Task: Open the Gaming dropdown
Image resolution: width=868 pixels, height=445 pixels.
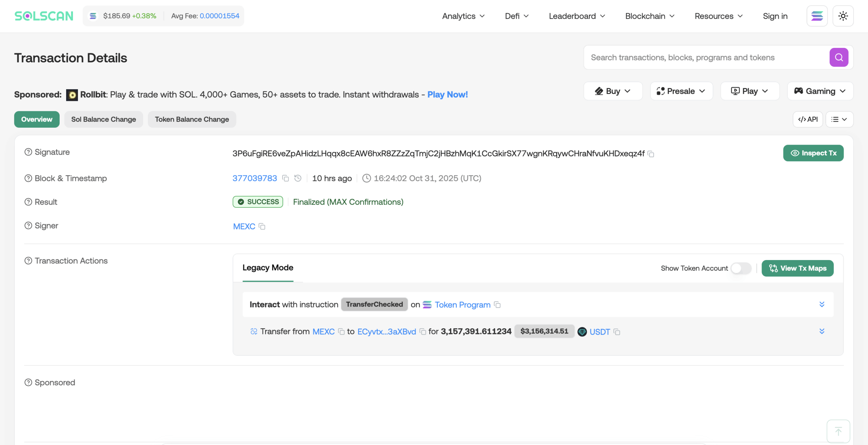Action: pos(820,91)
